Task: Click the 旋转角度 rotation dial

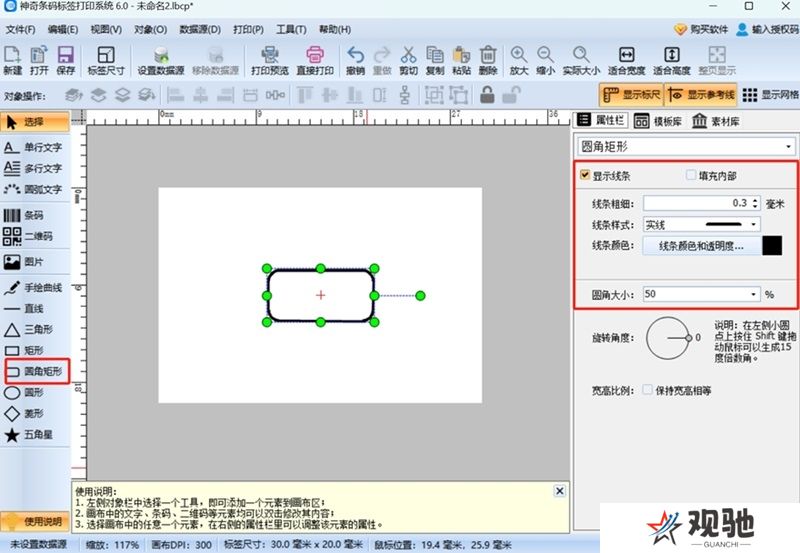Action: click(x=668, y=338)
